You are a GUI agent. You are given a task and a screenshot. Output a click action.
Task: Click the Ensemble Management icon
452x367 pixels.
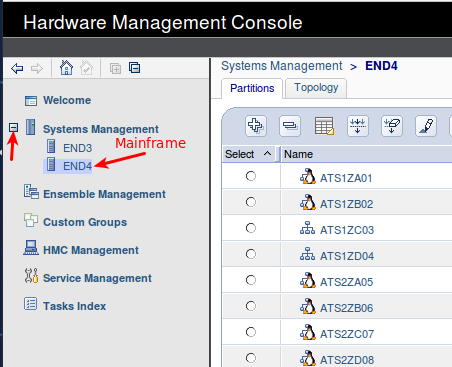pyautogui.click(x=31, y=192)
